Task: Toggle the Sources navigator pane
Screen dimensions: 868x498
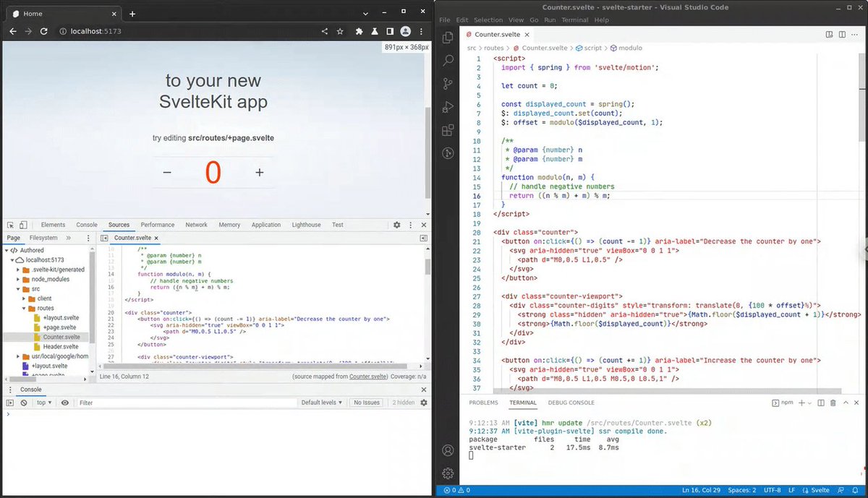Action: (x=103, y=238)
